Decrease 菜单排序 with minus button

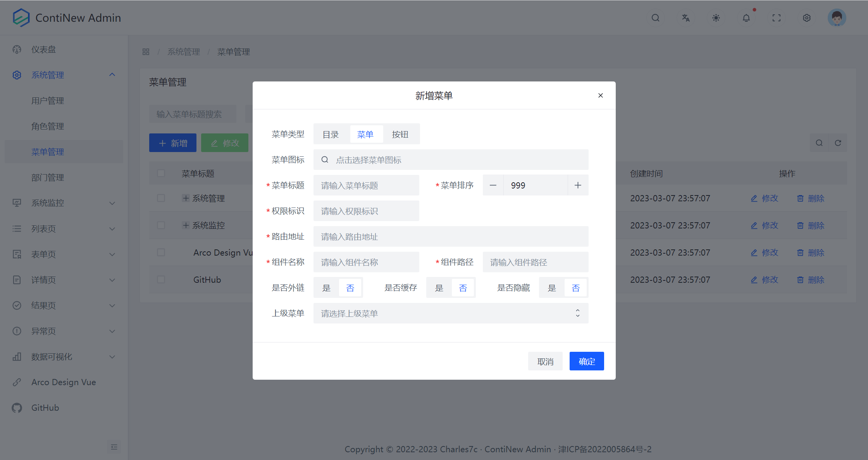493,185
